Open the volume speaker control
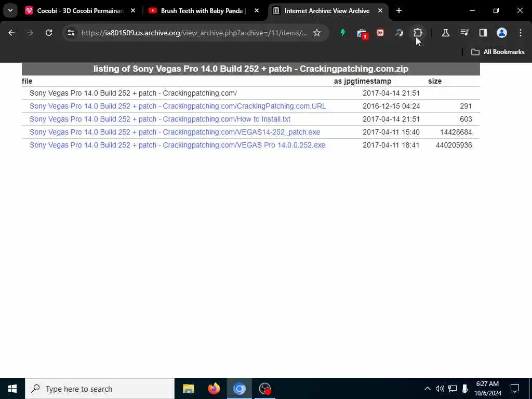 click(x=440, y=389)
